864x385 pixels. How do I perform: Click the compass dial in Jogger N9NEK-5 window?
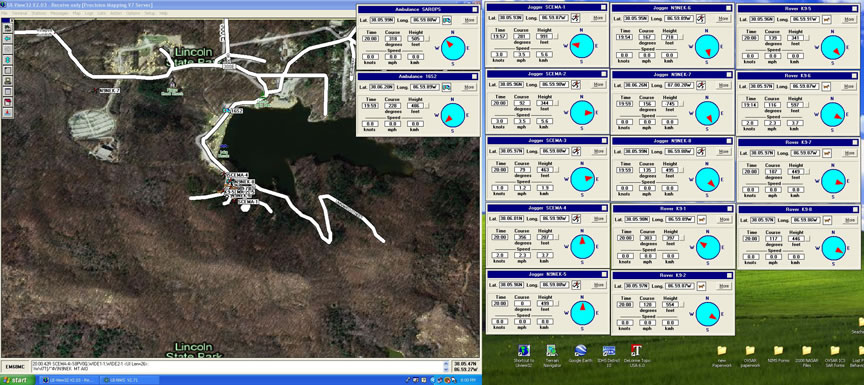(x=582, y=312)
